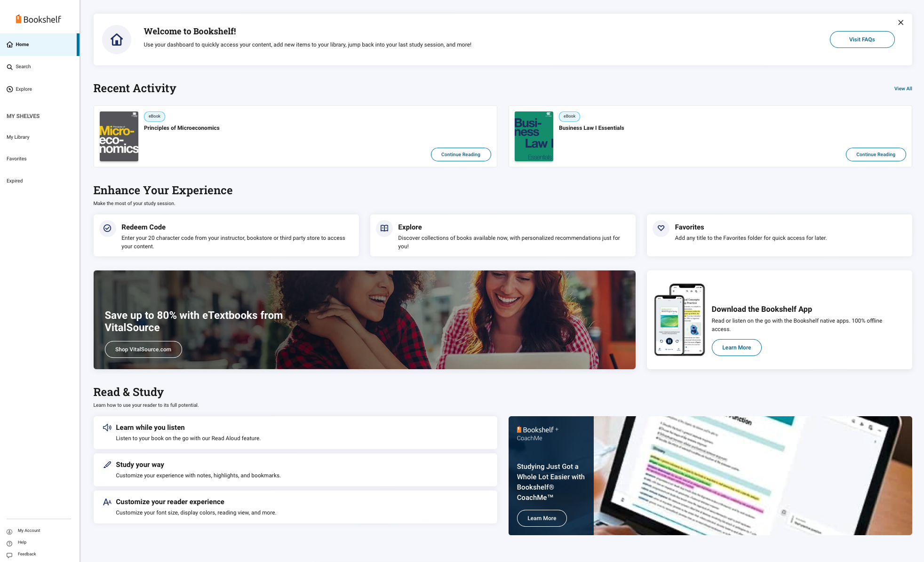924x562 pixels.
Task: Click the Redeem Code checkmark icon
Action: (x=107, y=228)
